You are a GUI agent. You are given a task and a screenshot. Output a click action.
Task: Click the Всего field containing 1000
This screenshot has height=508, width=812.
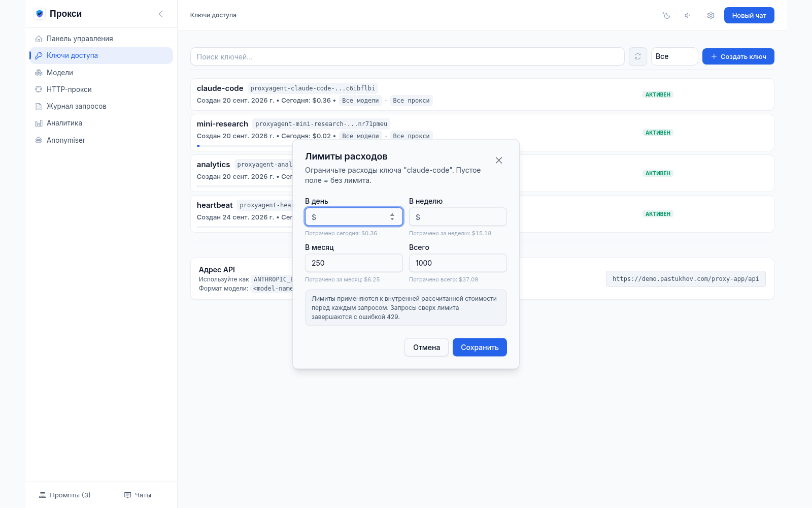458,263
